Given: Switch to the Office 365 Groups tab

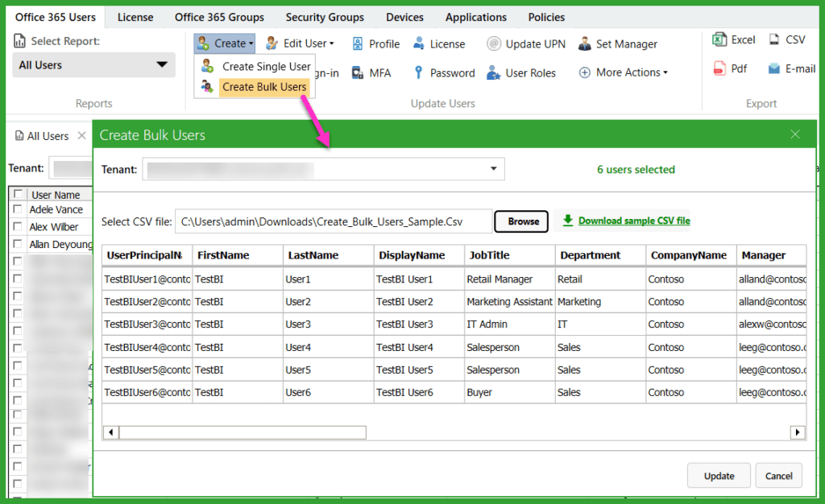Looking at the screenshot, I should (219, 18).
